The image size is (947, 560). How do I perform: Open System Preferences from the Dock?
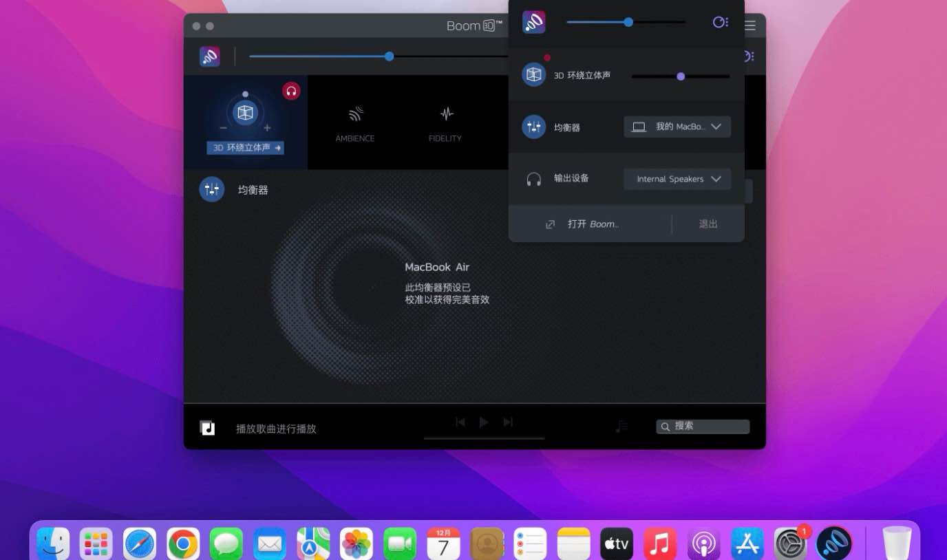[x=790, y=544]
